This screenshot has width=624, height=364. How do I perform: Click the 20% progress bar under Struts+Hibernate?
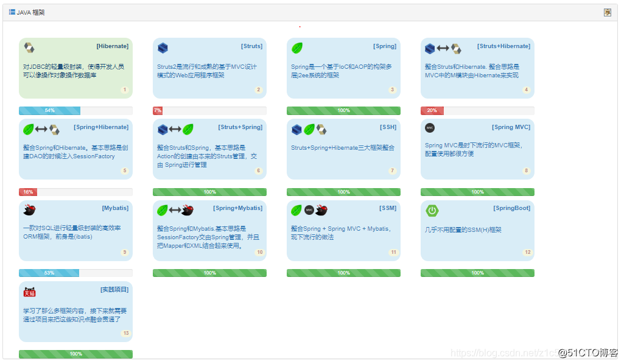(477, 111)
